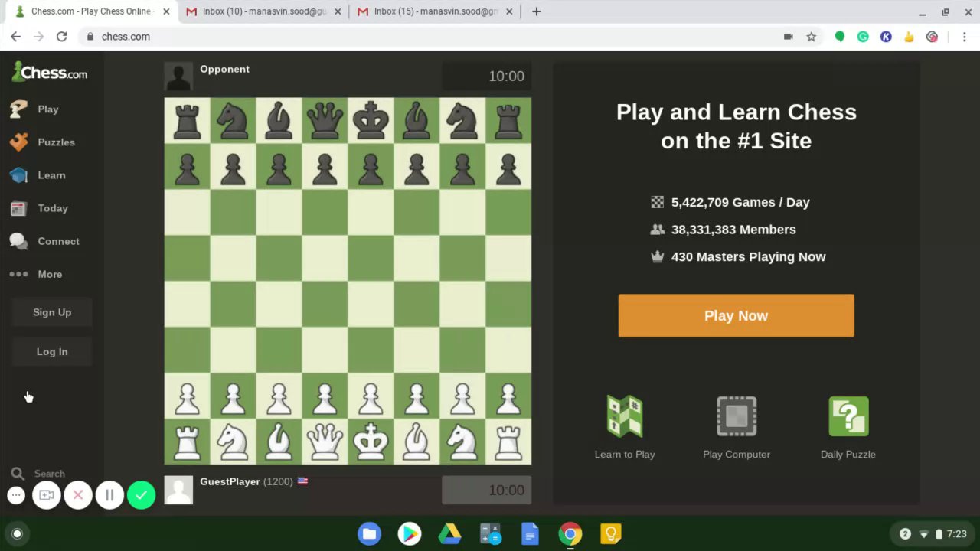980x551 pixels.
Task: Open a new browser tab
Action: click(537, 11)
